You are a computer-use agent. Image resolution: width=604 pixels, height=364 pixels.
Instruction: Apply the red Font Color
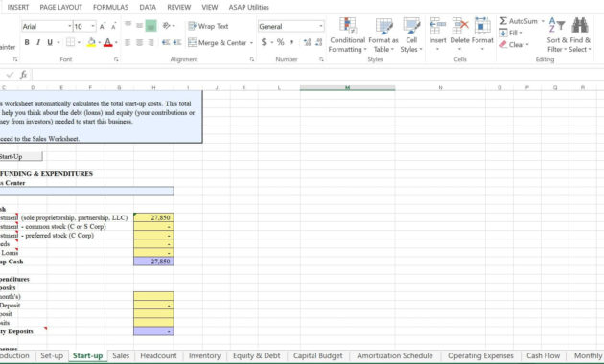pos(107,42)
